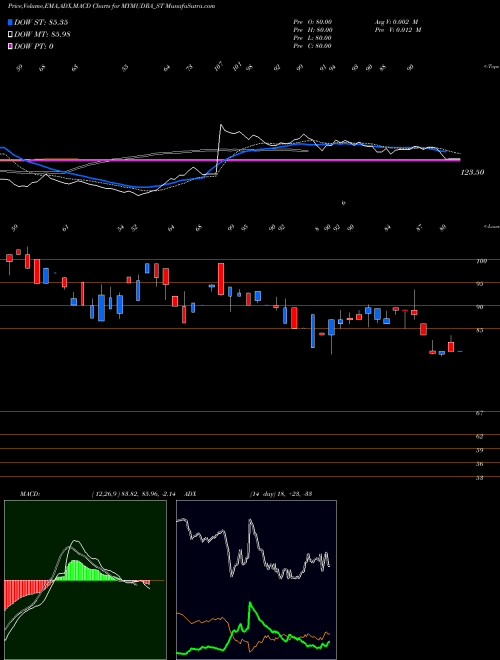Click the 39 axis label
Screen dimensions: 500x660
point(479,450)
